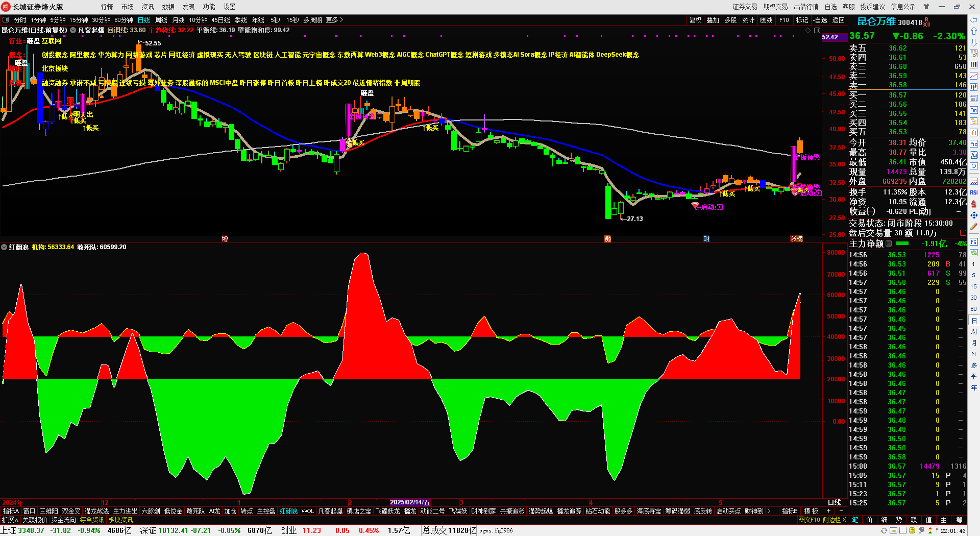Click the refresh sync icon in status bar
The width and height of the screenshot is (980, 536).
coord(884,530)
